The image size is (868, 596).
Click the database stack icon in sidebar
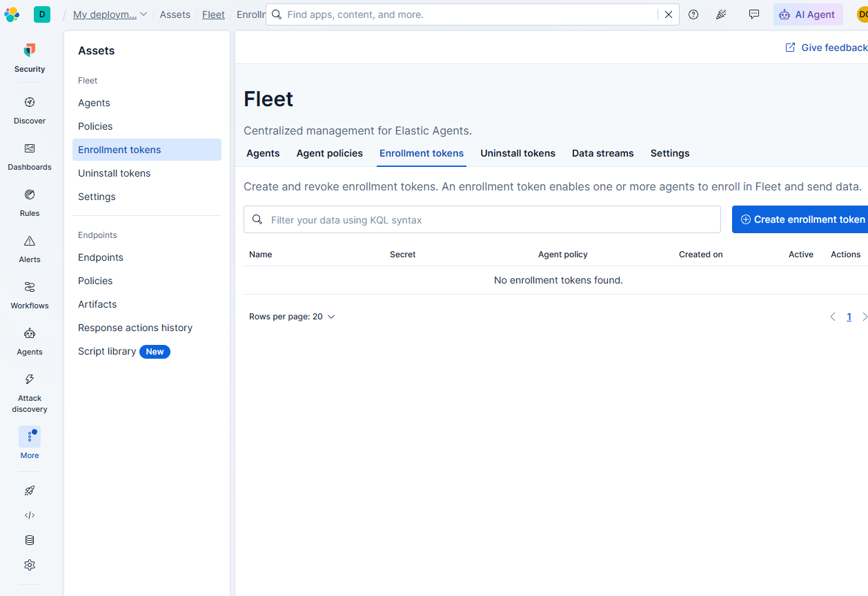pos(30,540)
